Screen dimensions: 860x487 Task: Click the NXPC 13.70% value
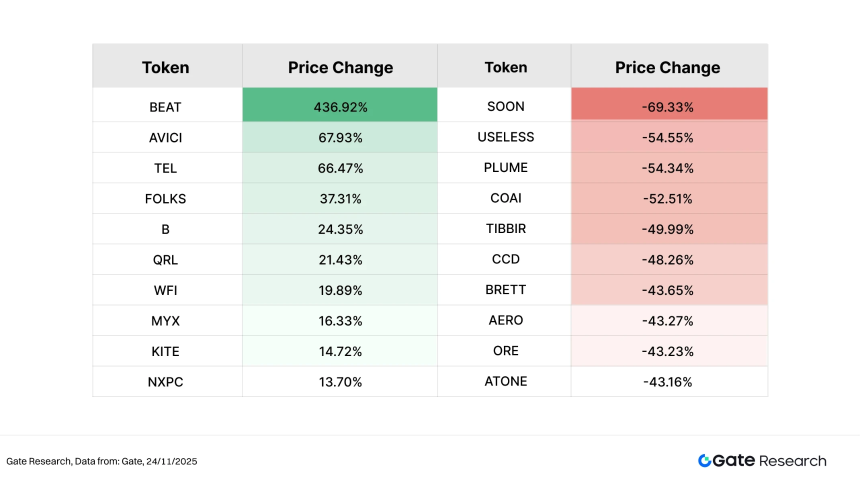[340, 381]
